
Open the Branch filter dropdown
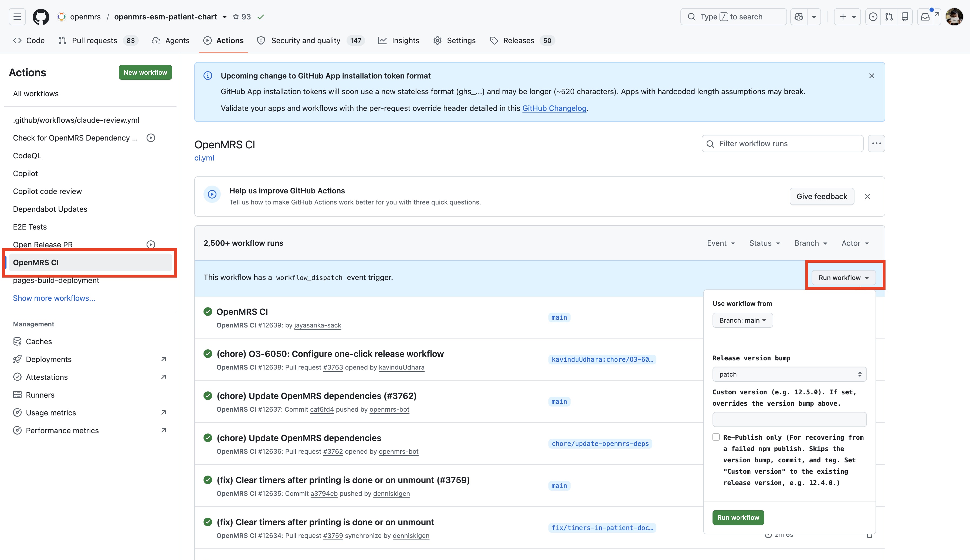click(x=811, y=243)
